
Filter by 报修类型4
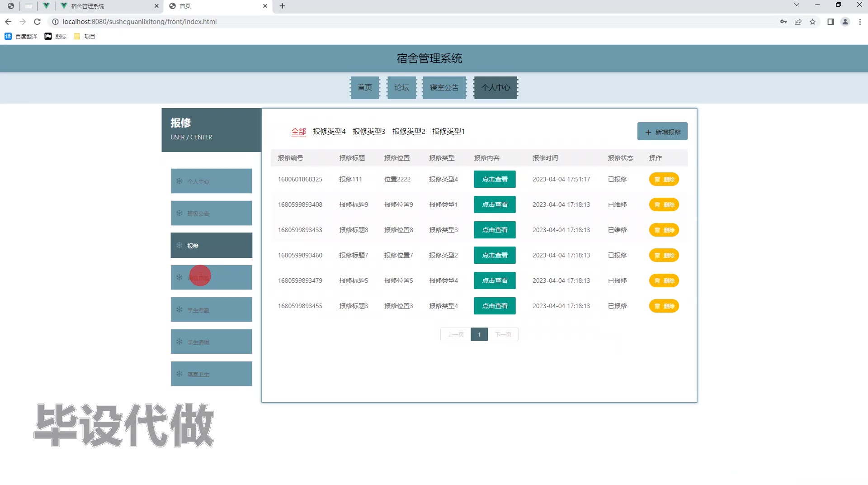click(329, 132)
